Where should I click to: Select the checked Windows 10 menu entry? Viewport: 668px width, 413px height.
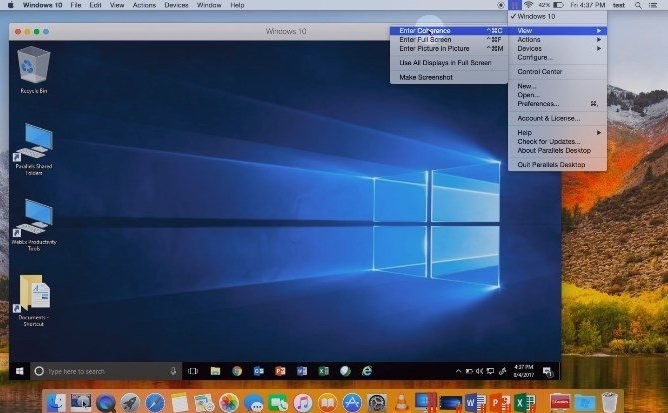point(538,17)
